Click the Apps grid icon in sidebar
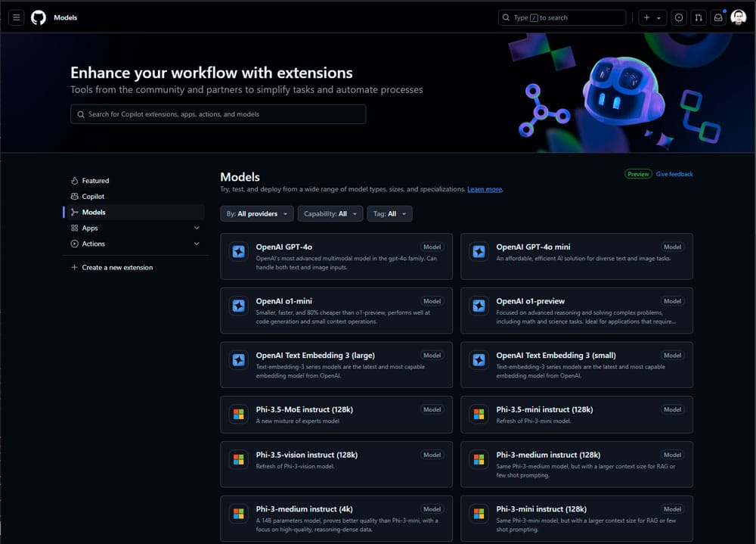The height and width of the screenshot is (544, 756). coord(74,228)
